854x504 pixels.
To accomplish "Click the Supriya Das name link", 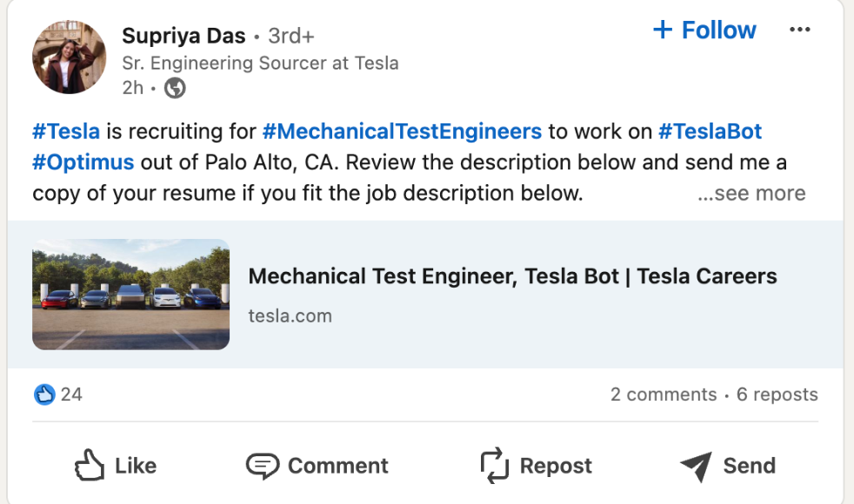I will 183,36.
